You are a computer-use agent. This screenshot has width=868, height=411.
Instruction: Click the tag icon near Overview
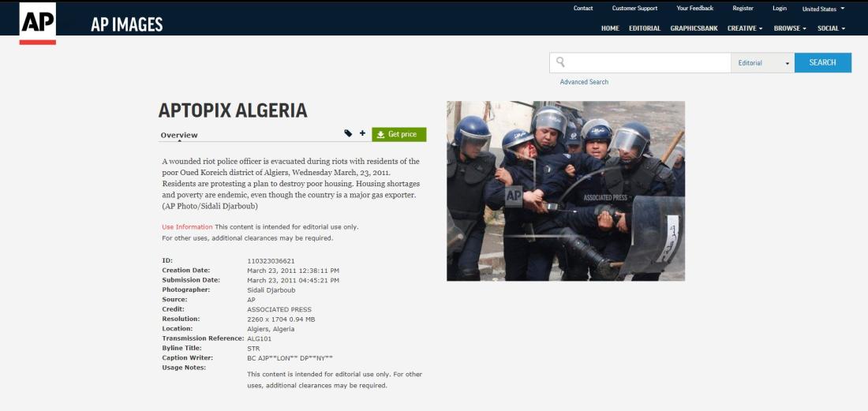point(348,133)
